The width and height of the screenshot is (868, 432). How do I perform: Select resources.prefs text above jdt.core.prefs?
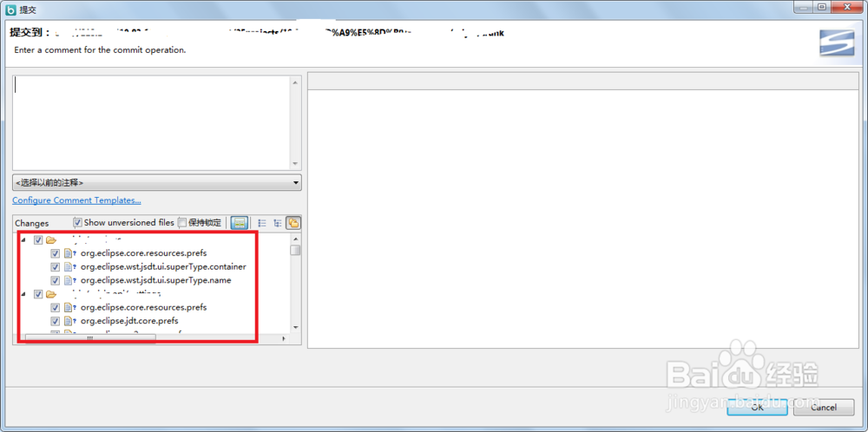coord(144,308)
